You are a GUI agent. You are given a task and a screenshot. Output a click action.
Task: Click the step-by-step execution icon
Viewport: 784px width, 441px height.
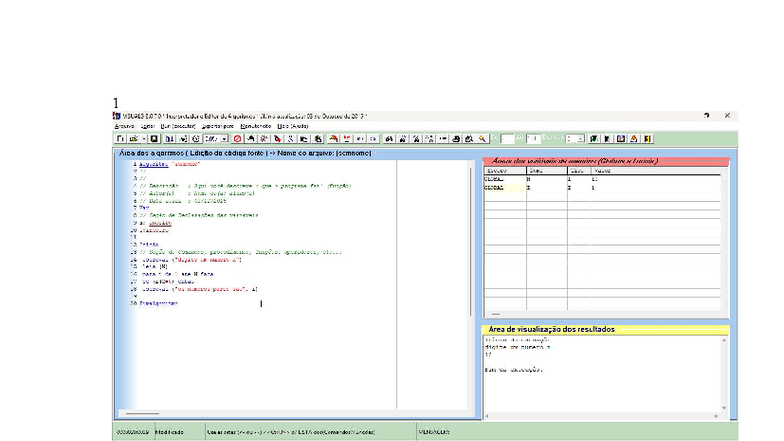[x=183, y=138]
